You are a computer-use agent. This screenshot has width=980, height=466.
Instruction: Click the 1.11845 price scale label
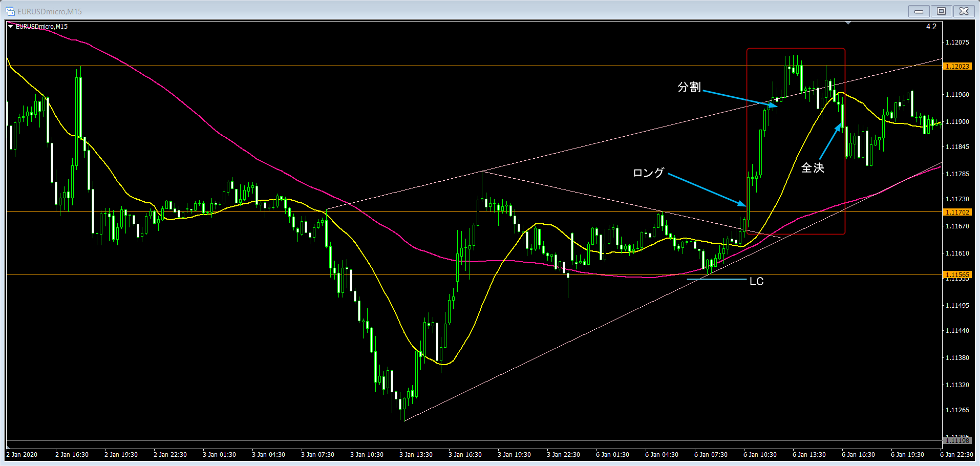[957, 146]
